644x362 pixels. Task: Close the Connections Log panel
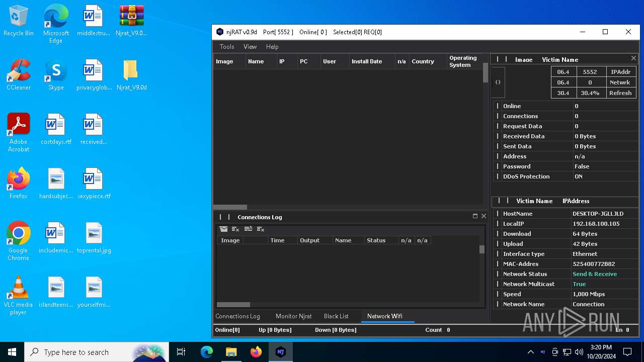(x=484, y=216)
